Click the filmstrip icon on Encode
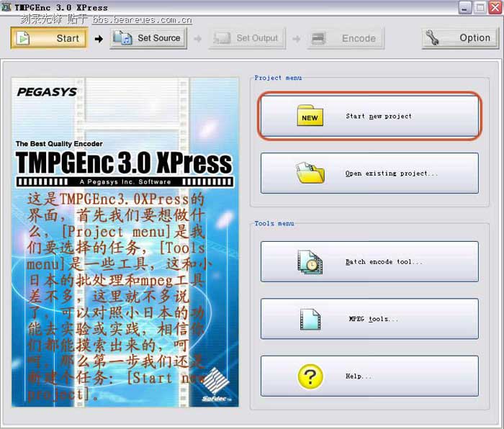The image size is (504, 429). tap(318, 38)
